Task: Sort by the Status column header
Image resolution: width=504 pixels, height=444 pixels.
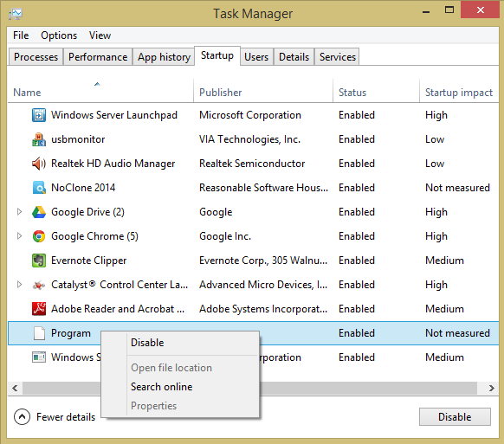Action: [376, 91]
